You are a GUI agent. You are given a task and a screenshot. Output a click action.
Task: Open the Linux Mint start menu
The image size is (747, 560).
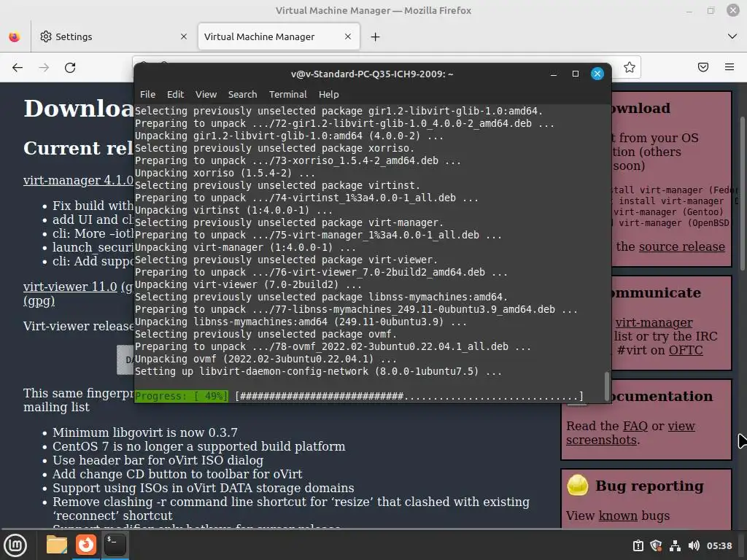pos(15,545)
